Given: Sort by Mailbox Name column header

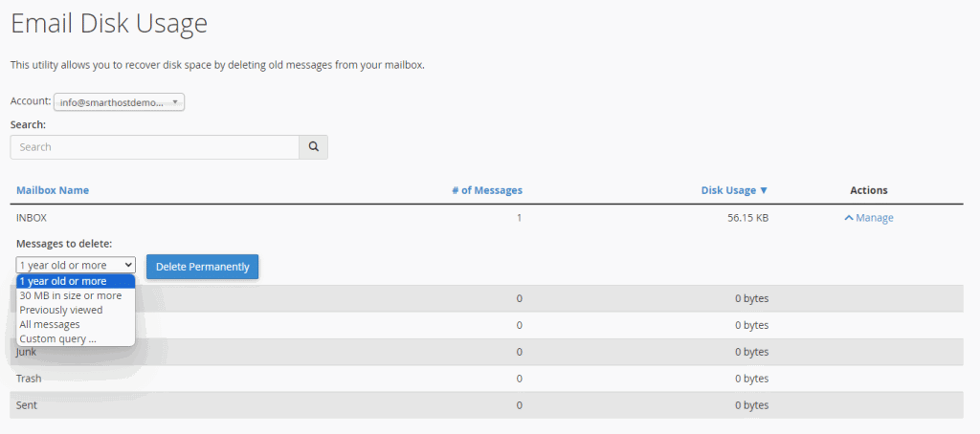Looking at the screenshot, I should tap(53, 190).
